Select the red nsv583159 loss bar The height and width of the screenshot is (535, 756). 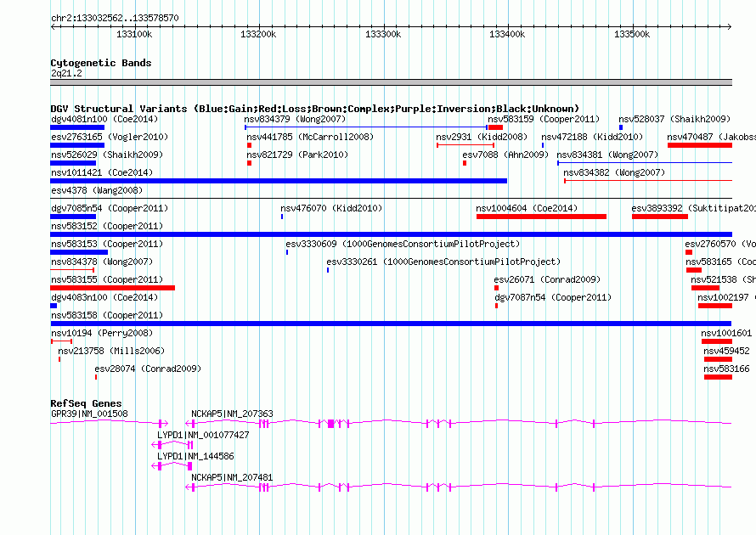(495, 127)
